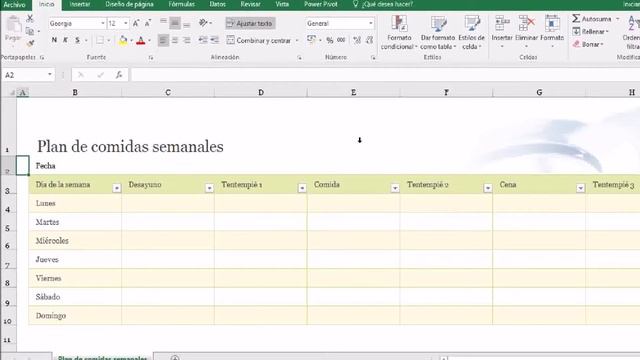Increase indent icon
640x360 pixels.
[x=214, y=40]
